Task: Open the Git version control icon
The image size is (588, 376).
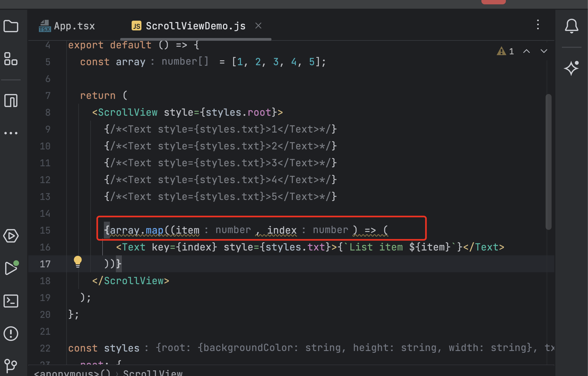Action: point(11,365)
